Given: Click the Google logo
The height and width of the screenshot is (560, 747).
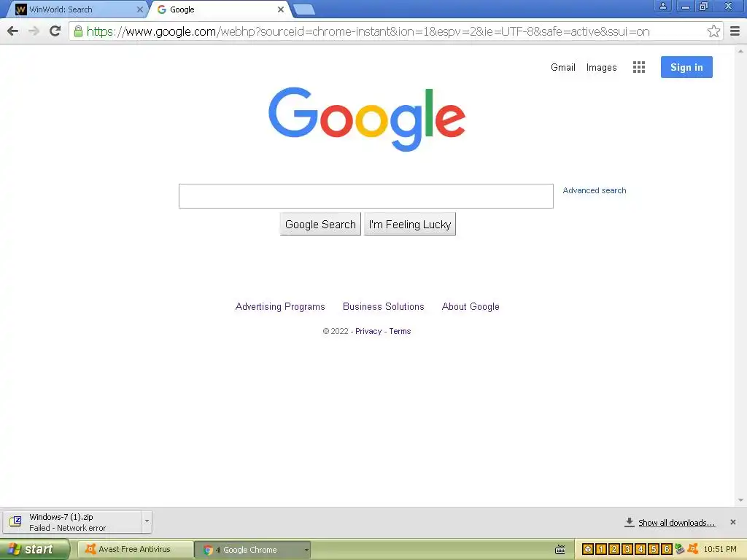Looking at the screenshot, I should click(367, 119).
